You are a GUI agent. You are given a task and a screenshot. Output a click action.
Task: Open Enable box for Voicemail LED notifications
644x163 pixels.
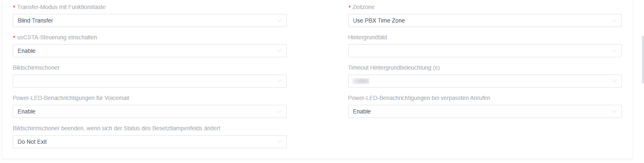point(150,111)
